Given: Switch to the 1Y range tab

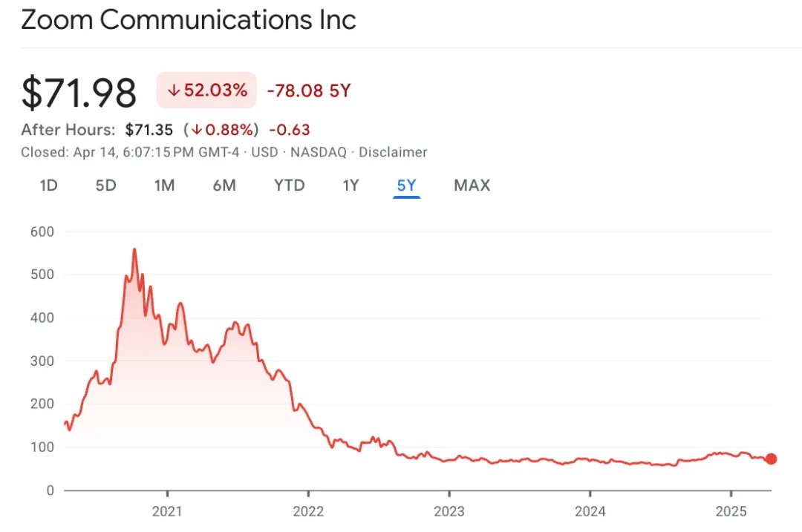Looking at the screenshot, I should 351,185.
